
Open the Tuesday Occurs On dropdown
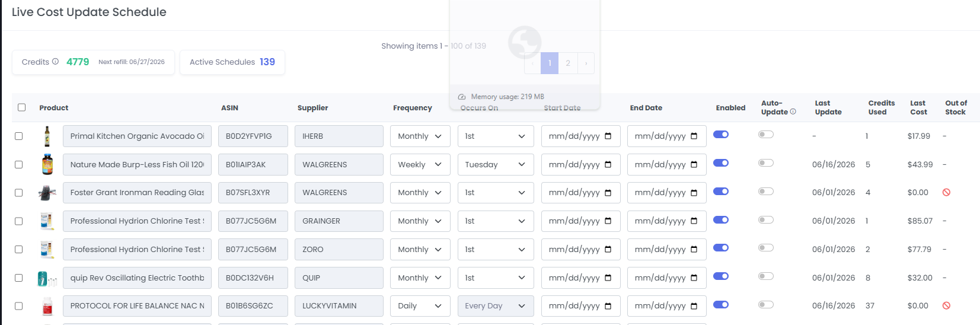(495, 164)
